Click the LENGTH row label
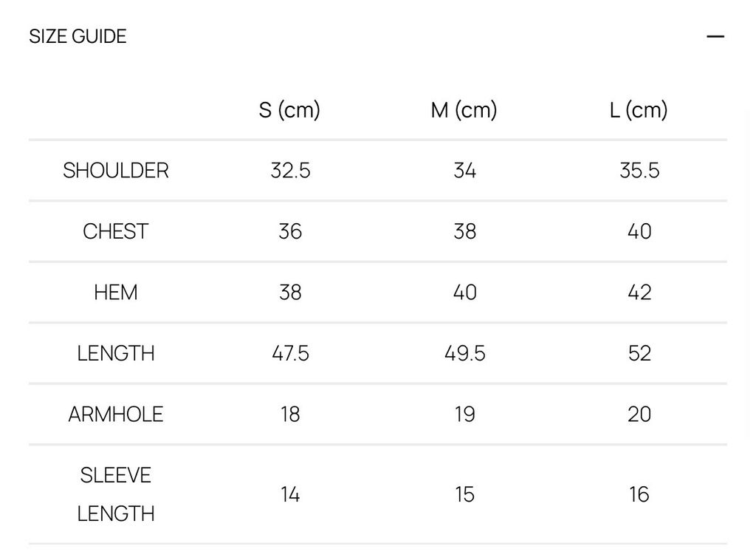This screenshot has height=560, width=756. pos(116,354)
